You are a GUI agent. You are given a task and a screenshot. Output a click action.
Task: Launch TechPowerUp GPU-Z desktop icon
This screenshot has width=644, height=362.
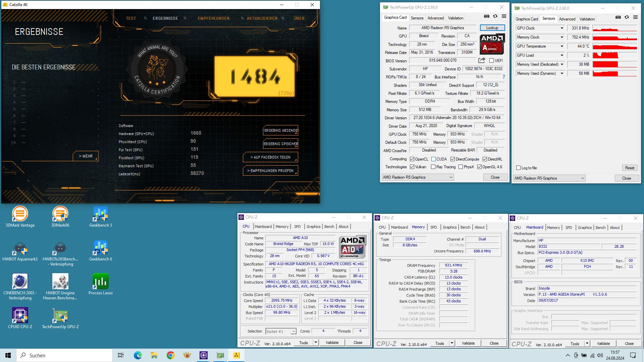[x=60, y=318]
